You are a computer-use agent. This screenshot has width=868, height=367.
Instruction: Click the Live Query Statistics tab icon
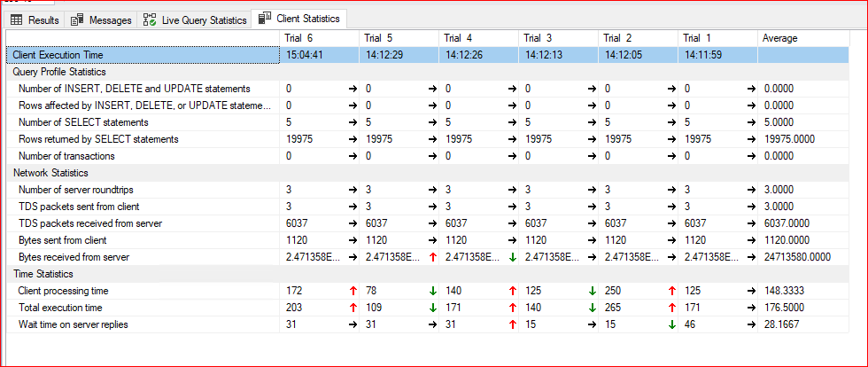(x=150, y=20)
